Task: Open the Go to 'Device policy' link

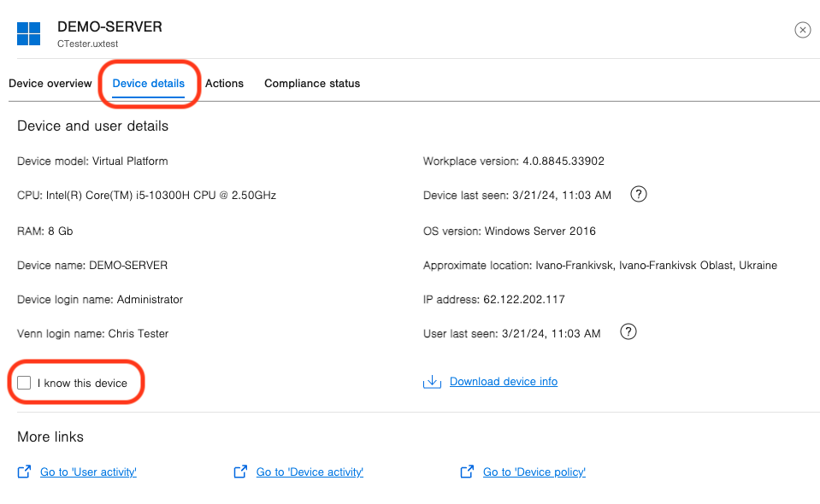Action: pyautogui.click(x=534, y=472)
